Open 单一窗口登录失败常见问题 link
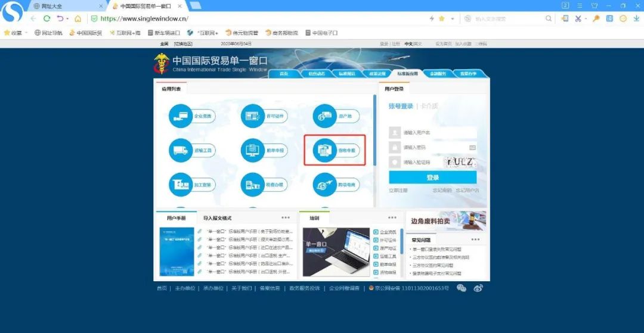Screen dimensions: 644x333 tap(437, 250)
